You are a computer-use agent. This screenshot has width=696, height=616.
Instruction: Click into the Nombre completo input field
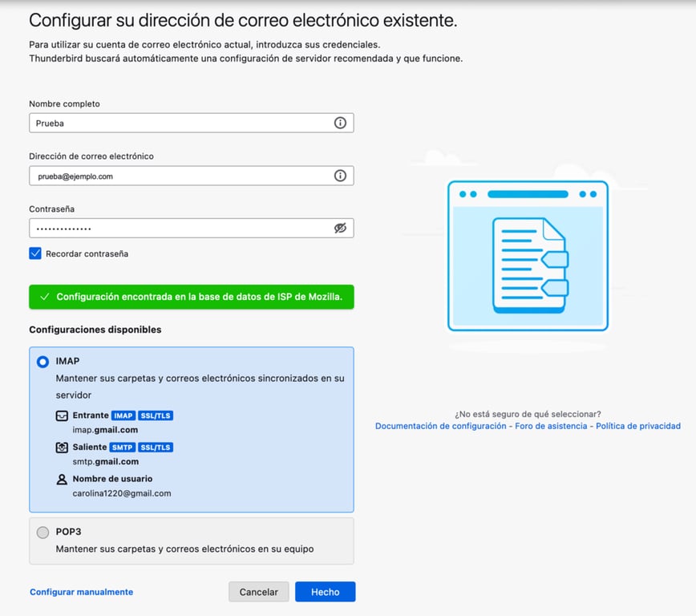(x=192, y=123)
